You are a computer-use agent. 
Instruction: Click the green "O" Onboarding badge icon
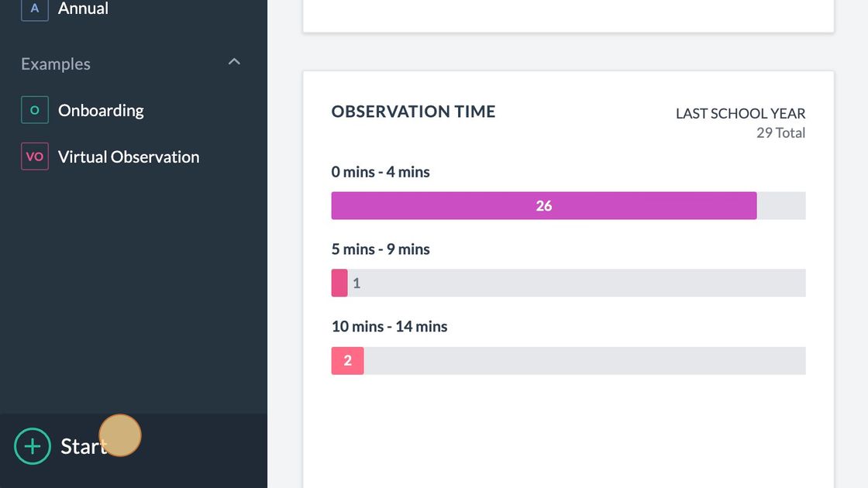pos(34,111)
